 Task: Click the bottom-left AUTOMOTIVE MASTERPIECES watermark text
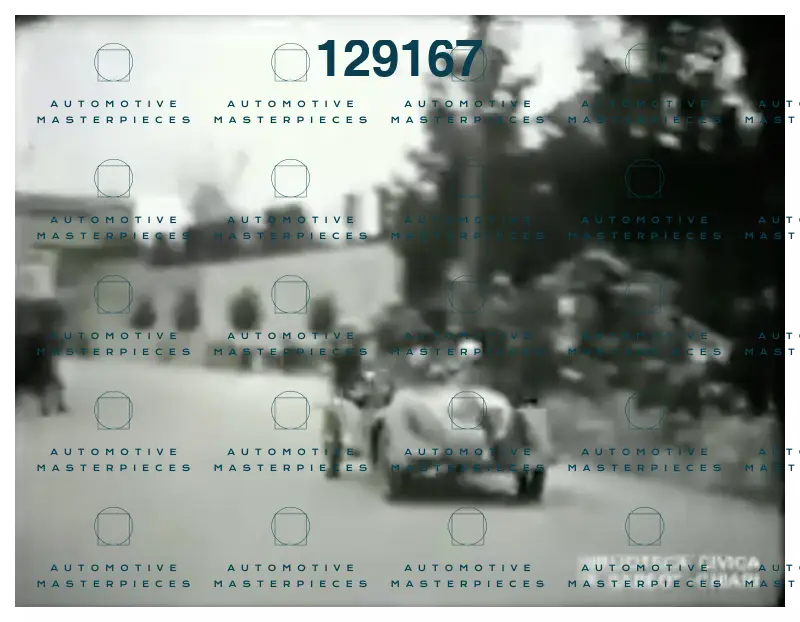114,575
